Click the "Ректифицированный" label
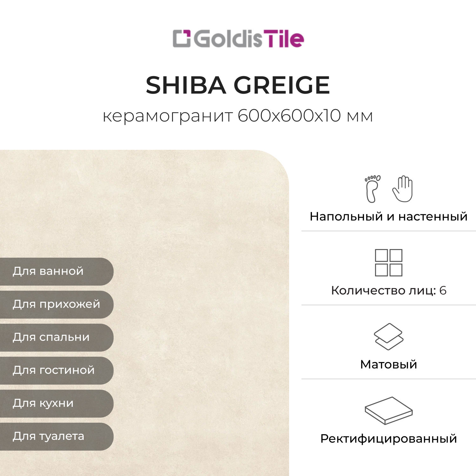Screen dimensions: 476x476 tap(388, 439)
